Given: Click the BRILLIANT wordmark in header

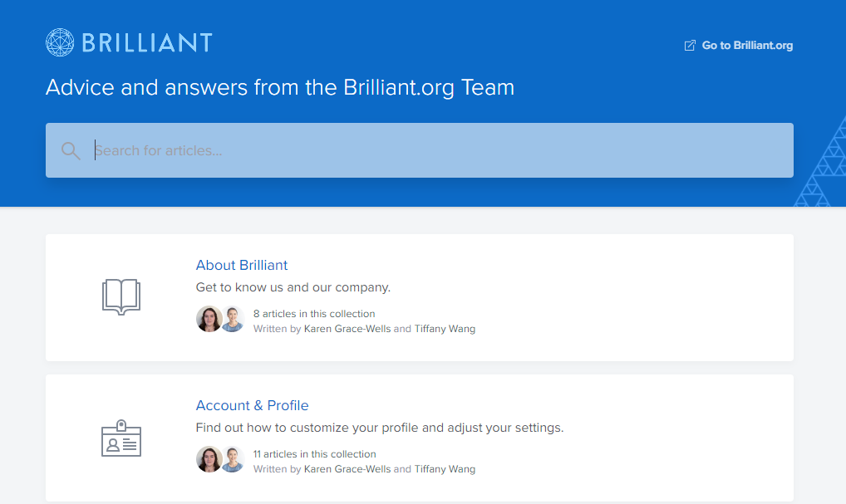Looking at the screenshot, I should [147, 42].
